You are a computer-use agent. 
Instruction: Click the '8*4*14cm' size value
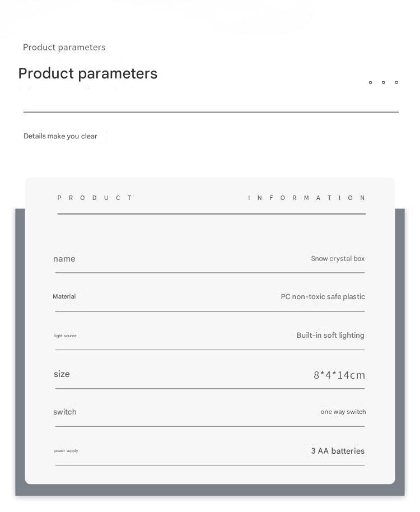pyautogui.click(x=339, y=375)
